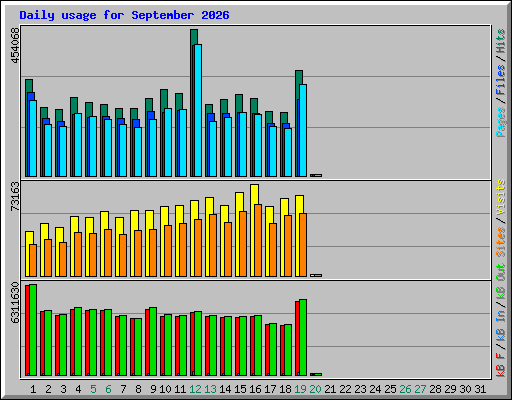
Task: Click green weekend day label '5'
Action: pyautogui.click(x=93, y=389)
